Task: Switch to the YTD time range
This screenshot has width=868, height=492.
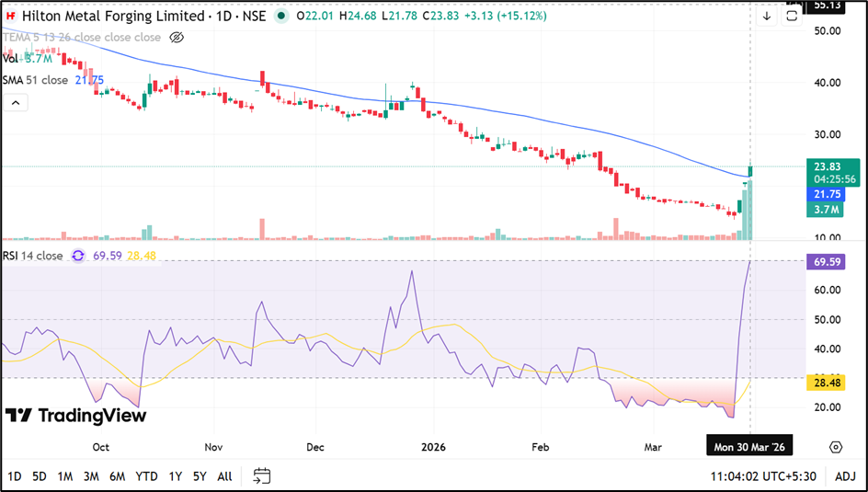Action: coord(146,476)
